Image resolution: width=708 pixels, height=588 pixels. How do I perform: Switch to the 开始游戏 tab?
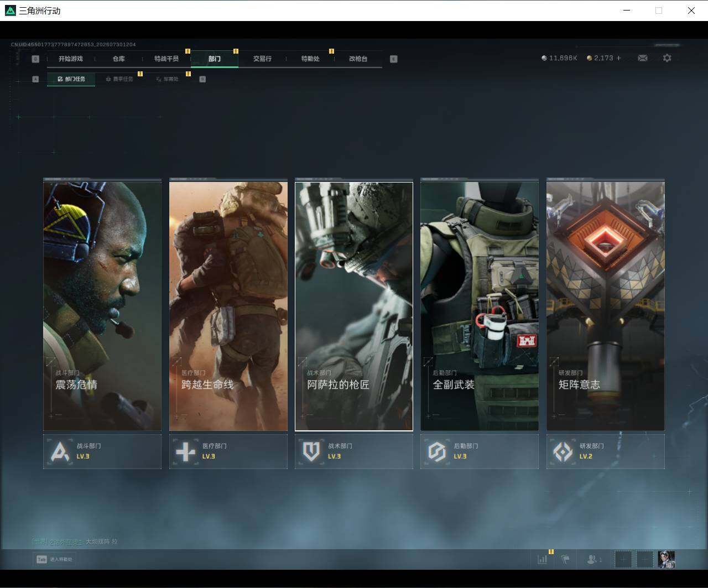pos(71,59)
